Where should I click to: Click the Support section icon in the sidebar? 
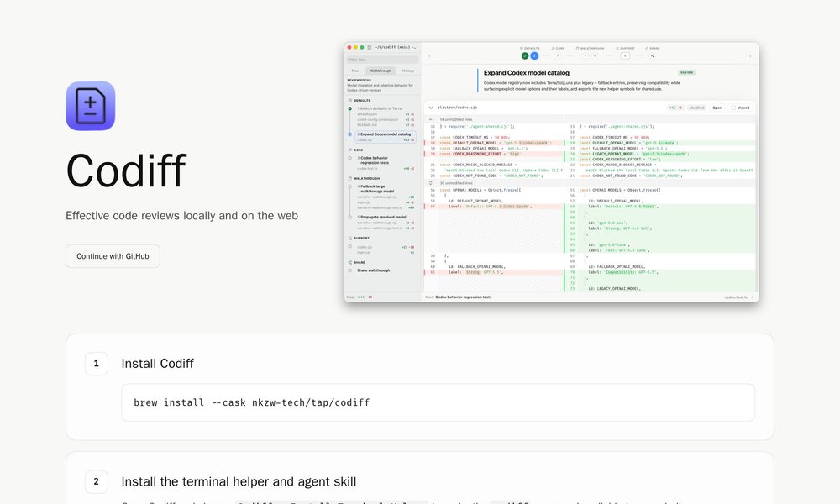(x=349, y=239)
